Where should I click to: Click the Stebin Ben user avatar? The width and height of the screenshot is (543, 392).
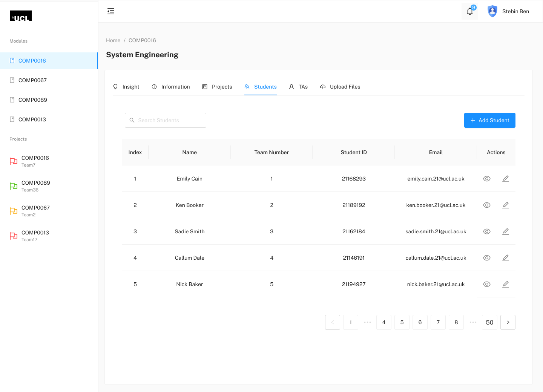pyautogui.click(x=492, y=11)
